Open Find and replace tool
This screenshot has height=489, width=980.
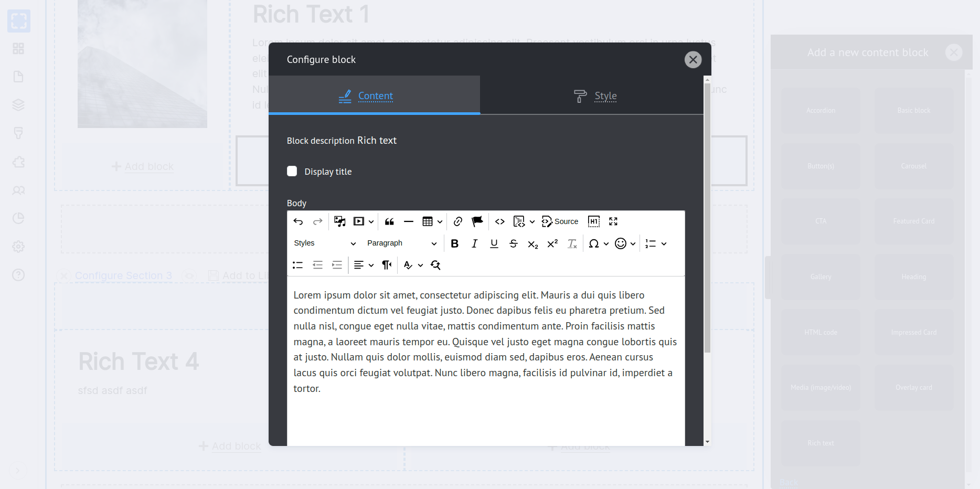point(435,265)
